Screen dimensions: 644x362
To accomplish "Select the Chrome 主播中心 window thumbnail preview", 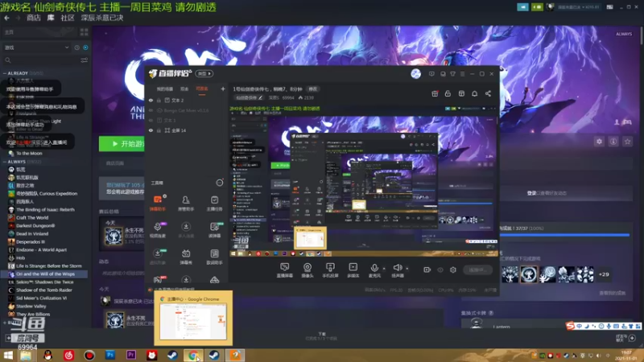I will pyautogui.click(x=193, y=318).
